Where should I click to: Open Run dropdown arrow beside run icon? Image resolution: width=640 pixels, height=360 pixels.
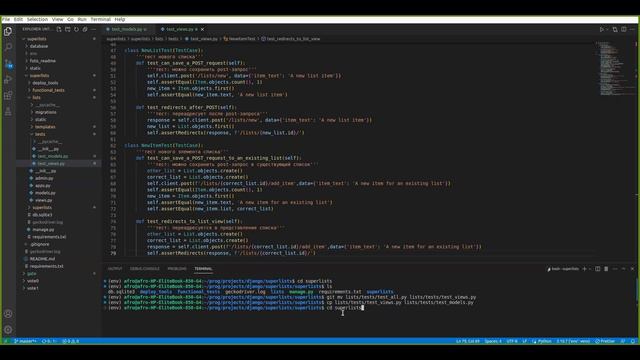(x=607, y=29)
